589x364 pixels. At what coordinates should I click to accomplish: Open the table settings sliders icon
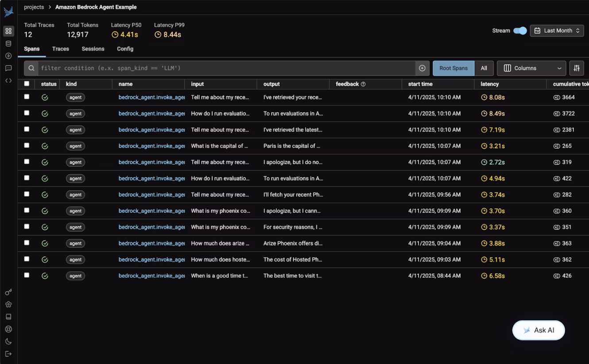coord(577,68)
